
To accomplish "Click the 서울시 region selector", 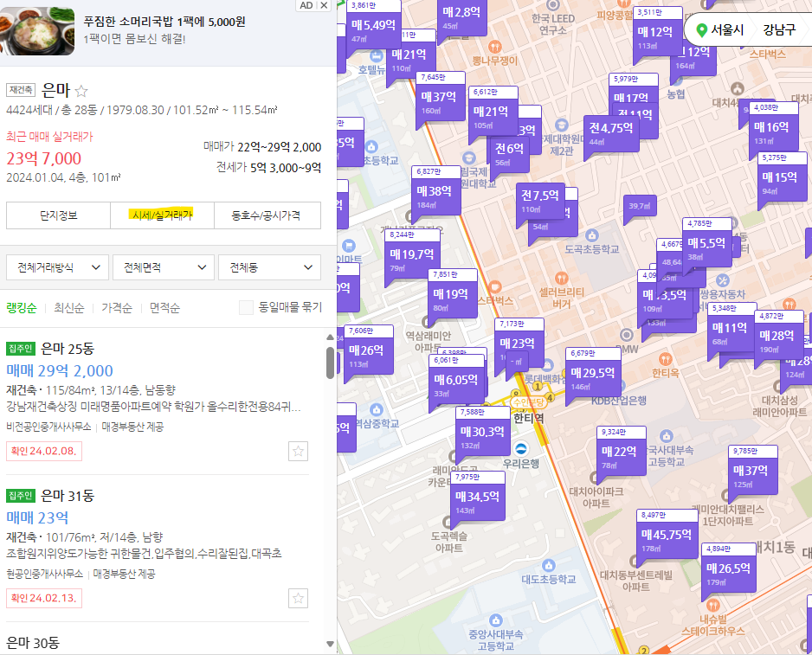I will coord(727,30).
